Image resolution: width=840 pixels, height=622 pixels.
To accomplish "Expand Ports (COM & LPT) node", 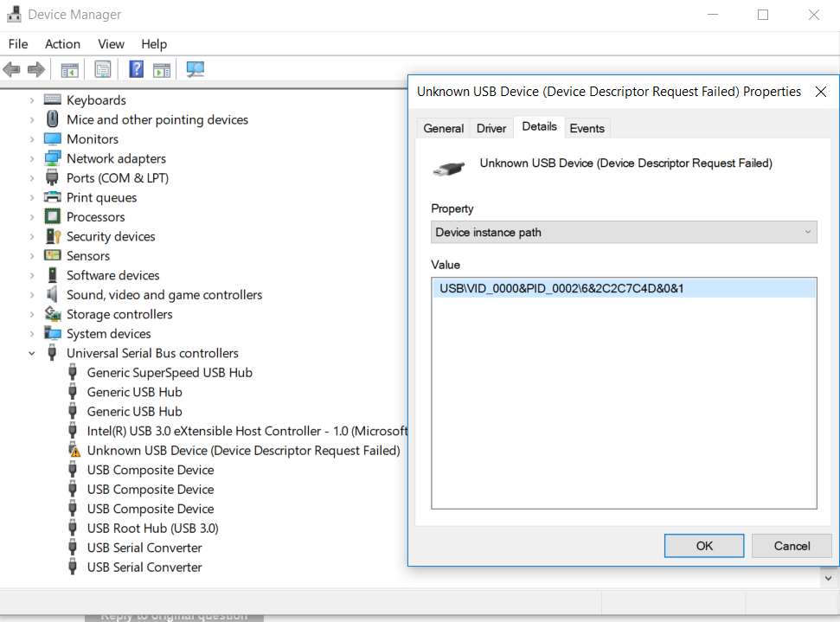I will coord(32,178).
